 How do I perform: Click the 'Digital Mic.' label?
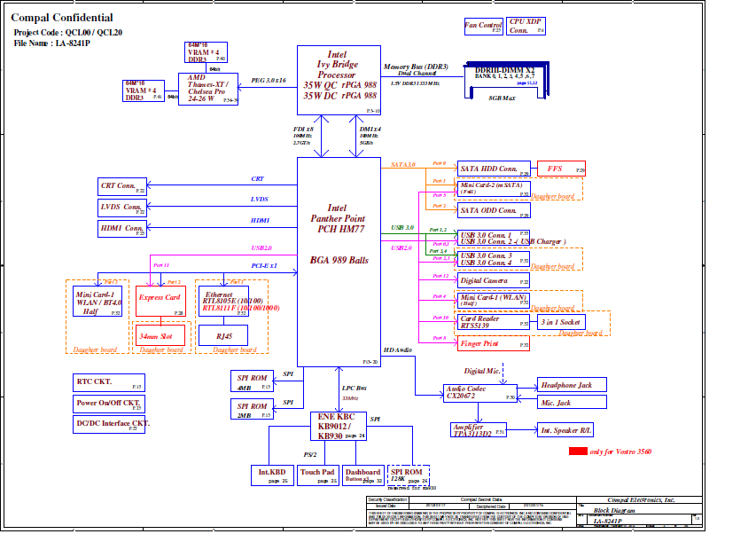pyautogui.click(x=482, y=371)
